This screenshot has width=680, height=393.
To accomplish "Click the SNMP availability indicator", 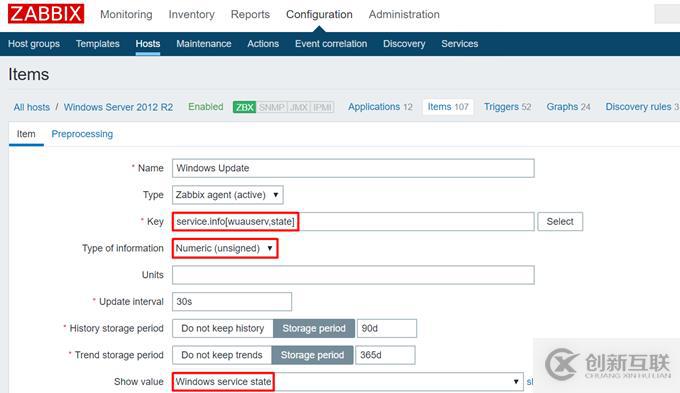I will (271, 107).
